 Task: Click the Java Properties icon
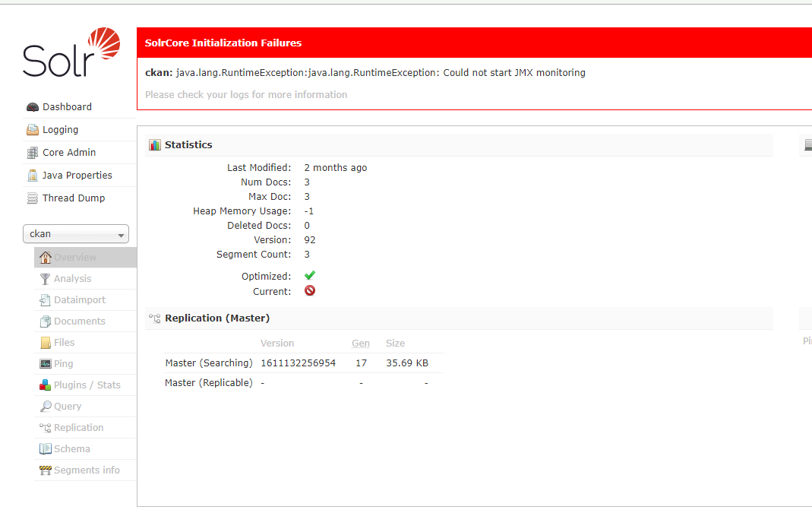pyautogui.click(x=32, y=176)
